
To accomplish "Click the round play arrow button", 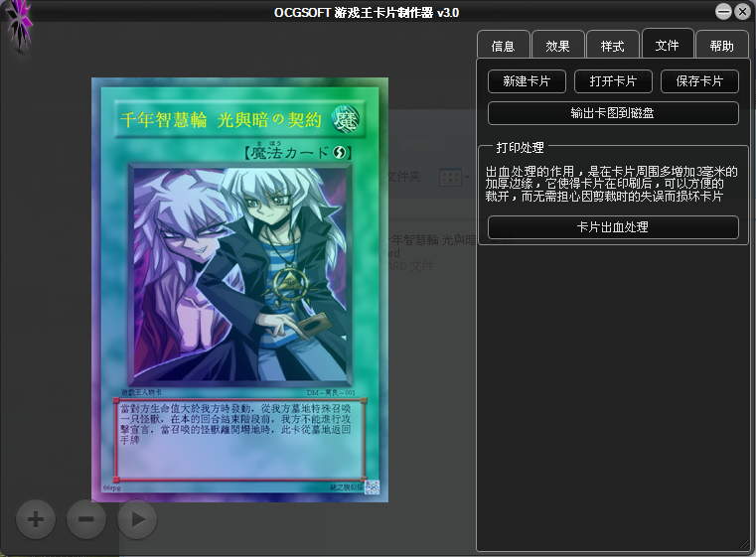I will tap(137, 519).
